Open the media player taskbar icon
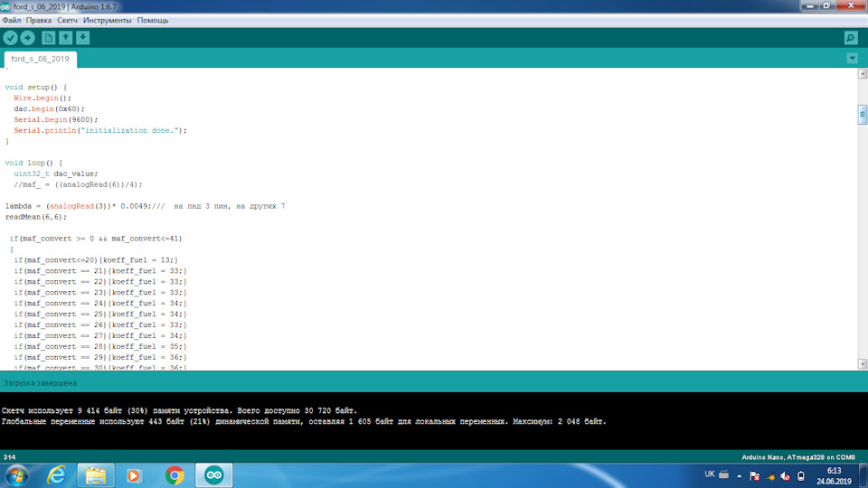This screenshot has width=868, height=488. 134,475
